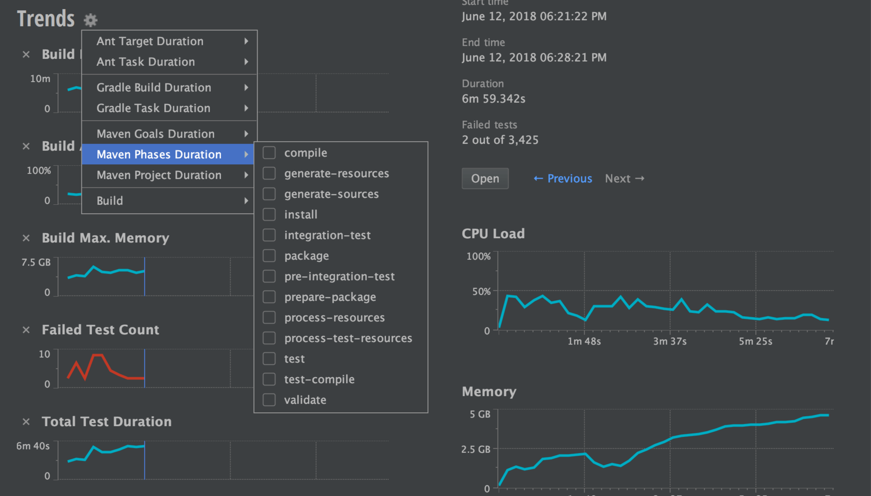Open the Gradle Build Duration submenu
871x496 pixels.
(169, 87)
